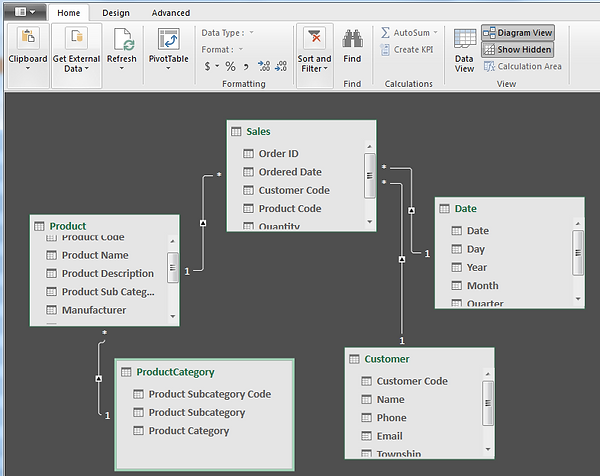Expand the Get External Data dropdown arrow
The image size is (600, 476).
(86, 68)
